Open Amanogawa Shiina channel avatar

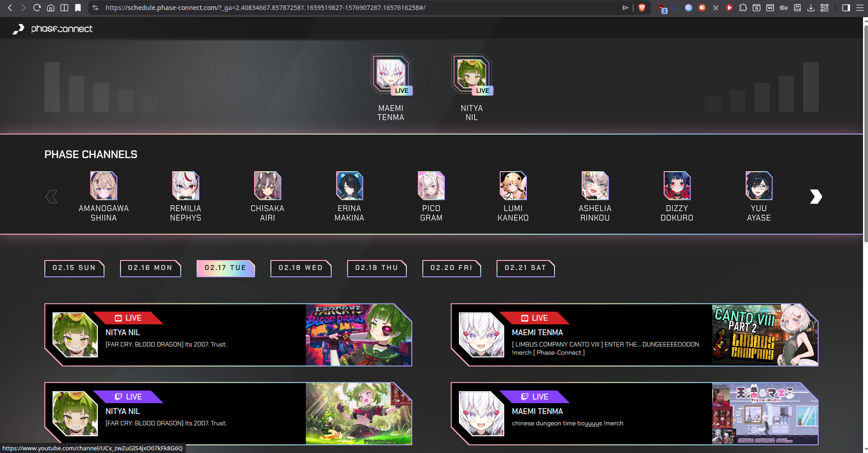pyautogui.click(x=104, y=186)
